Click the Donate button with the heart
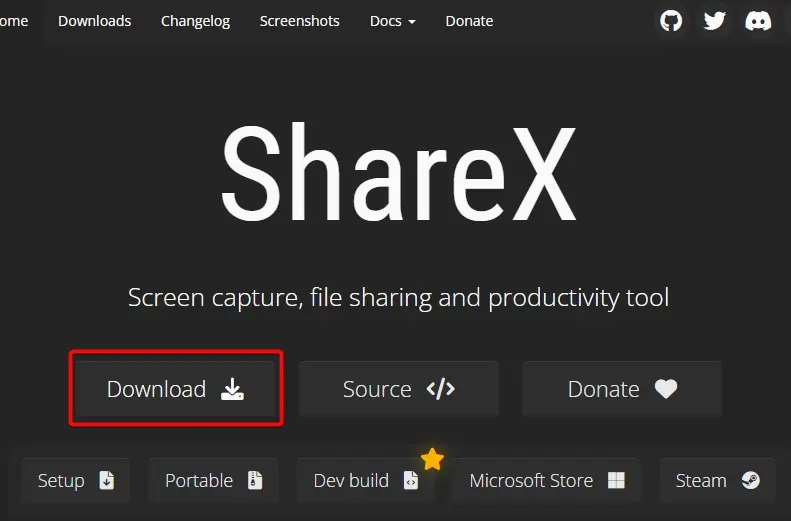791x521 pixels. [622, 389]
